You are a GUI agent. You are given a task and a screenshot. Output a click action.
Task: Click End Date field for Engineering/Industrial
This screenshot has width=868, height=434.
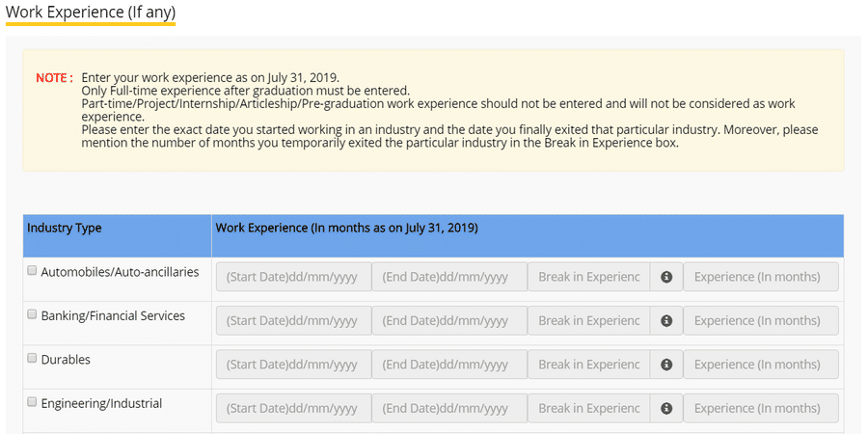tap(449, 408)
